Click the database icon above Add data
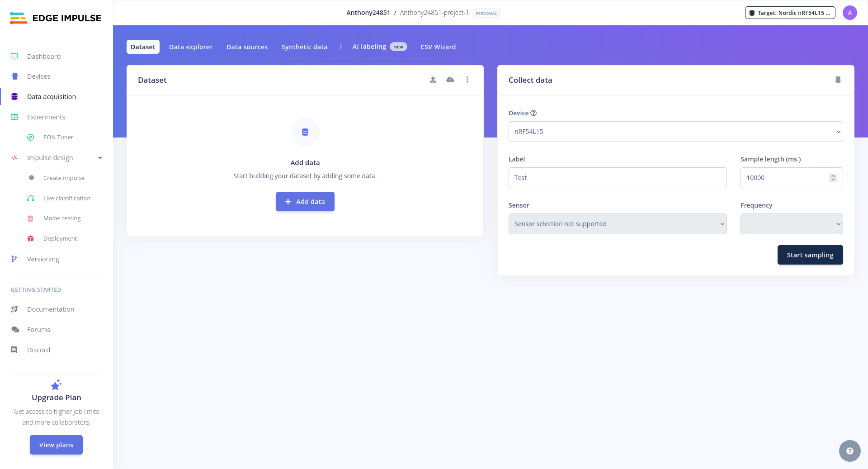Screen dimensions: 868x469 point(305,132)
